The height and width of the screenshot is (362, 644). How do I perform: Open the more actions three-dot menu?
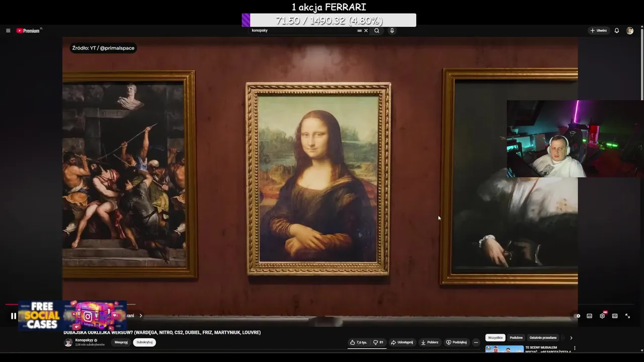click(x=476, y=342)
